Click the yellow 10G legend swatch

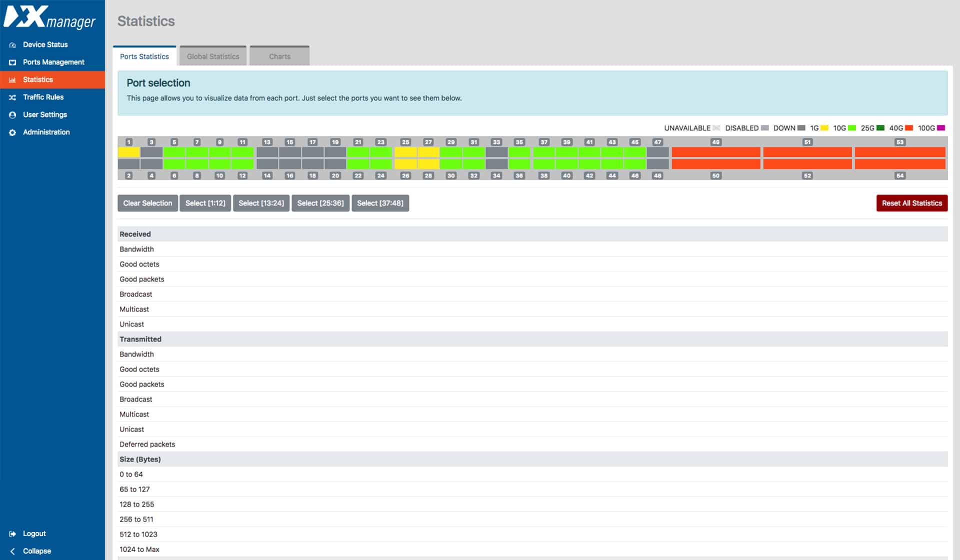point(826,128)
